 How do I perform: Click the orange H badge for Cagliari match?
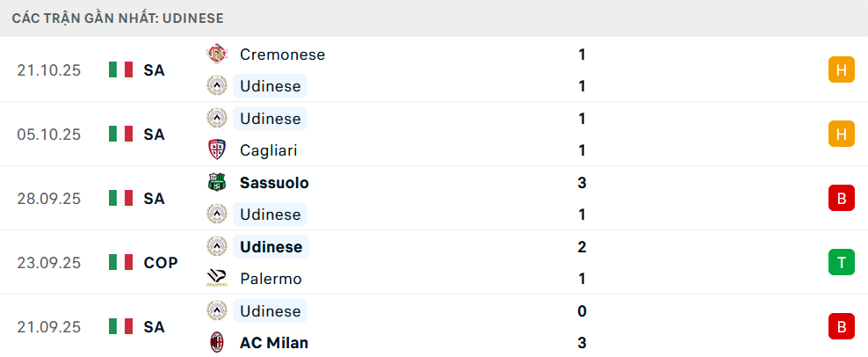point(841,134)
